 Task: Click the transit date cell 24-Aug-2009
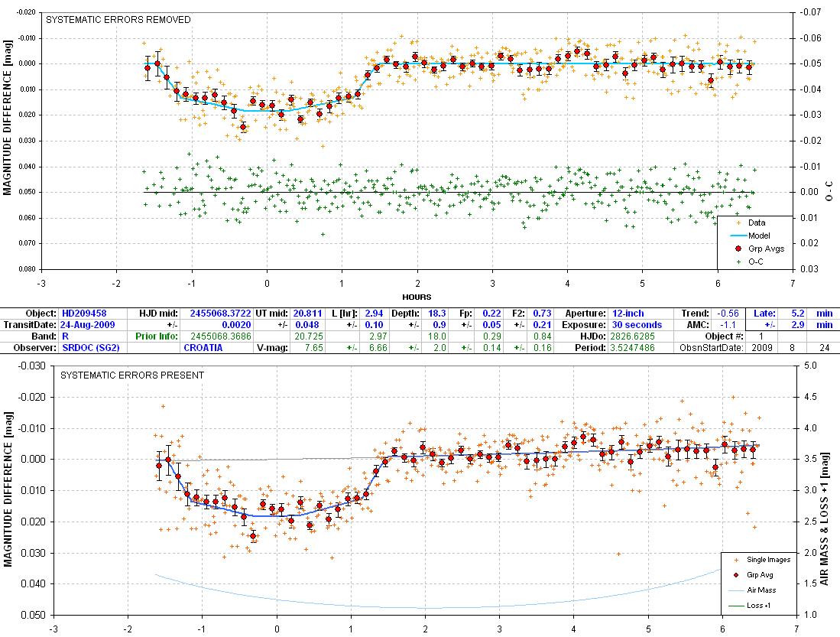pos(86,325)
